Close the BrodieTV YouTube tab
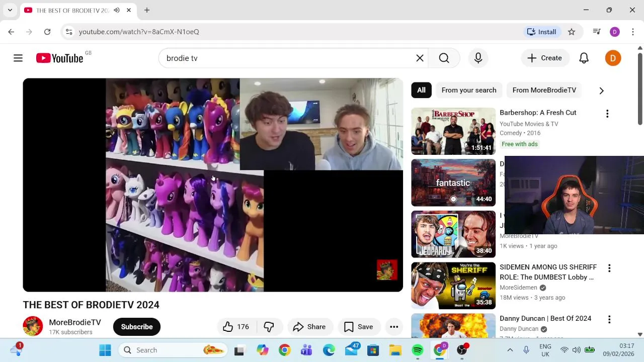Screen dimensions: 644x362 tap(129, 10)
